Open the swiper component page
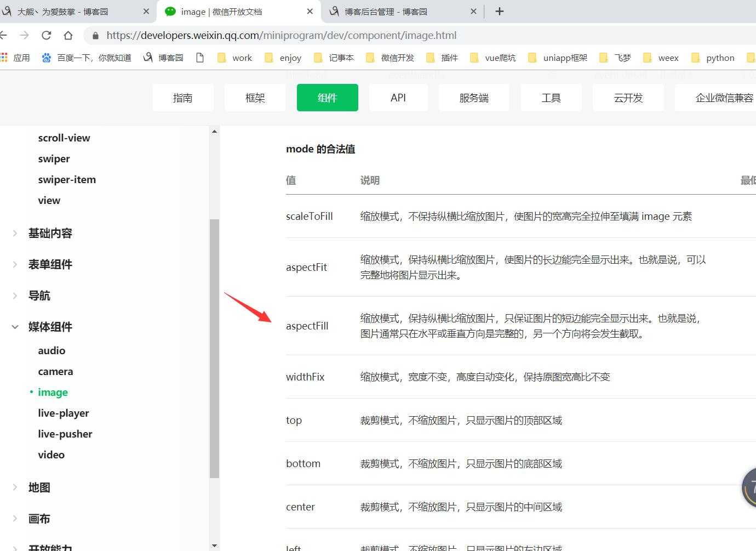756x551 pixels. (54, 159)
